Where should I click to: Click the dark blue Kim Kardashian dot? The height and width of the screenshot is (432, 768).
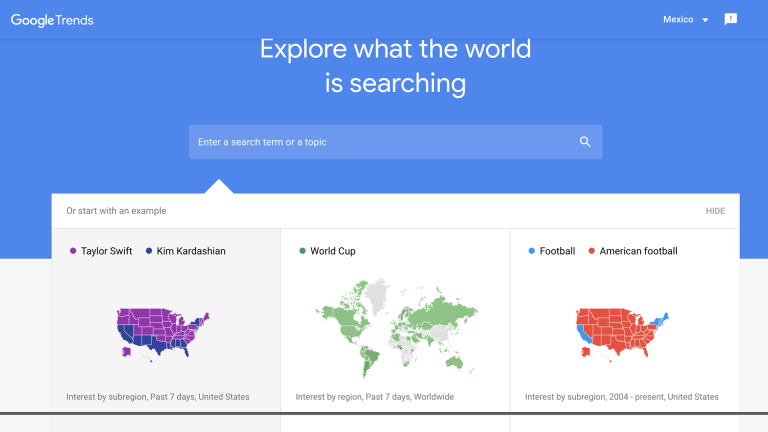149,251
